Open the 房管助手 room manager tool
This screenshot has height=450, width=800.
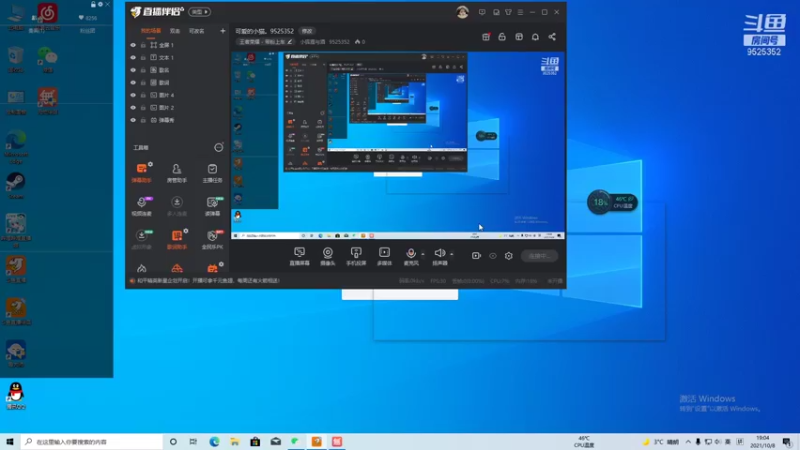pyautogui.click(x=177, y=172)
